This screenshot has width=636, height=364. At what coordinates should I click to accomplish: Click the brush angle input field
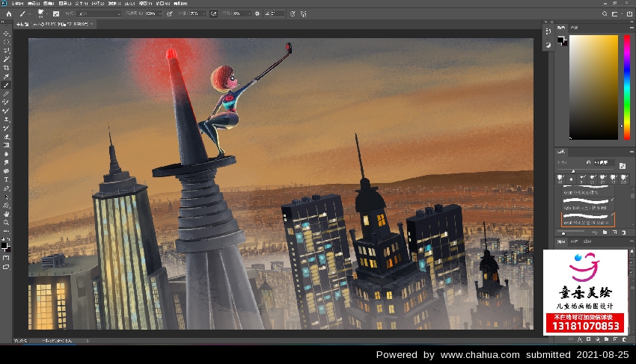point(278,13)
